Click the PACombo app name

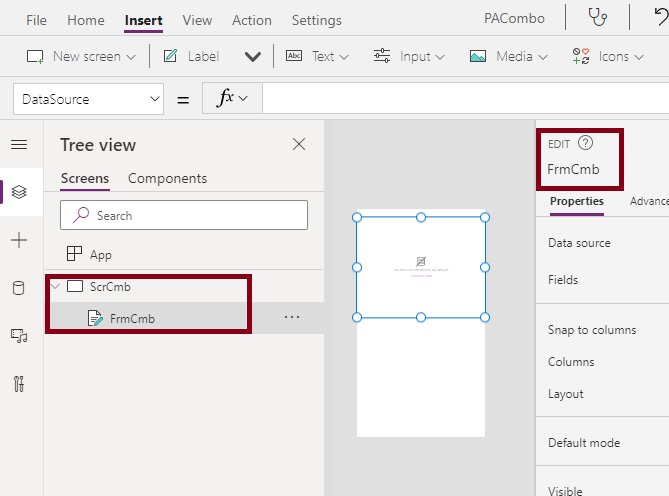(x=514, y=18)
